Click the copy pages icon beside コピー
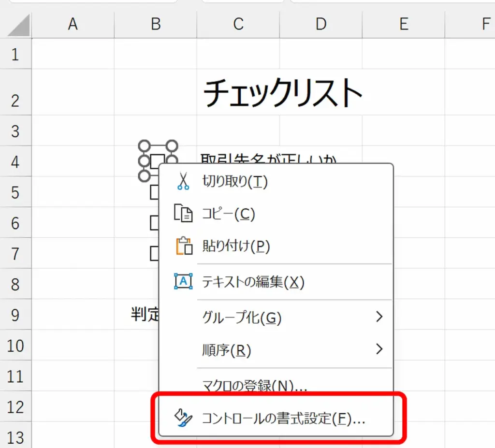This screenshot has width=495, height=448. (183, 214)
